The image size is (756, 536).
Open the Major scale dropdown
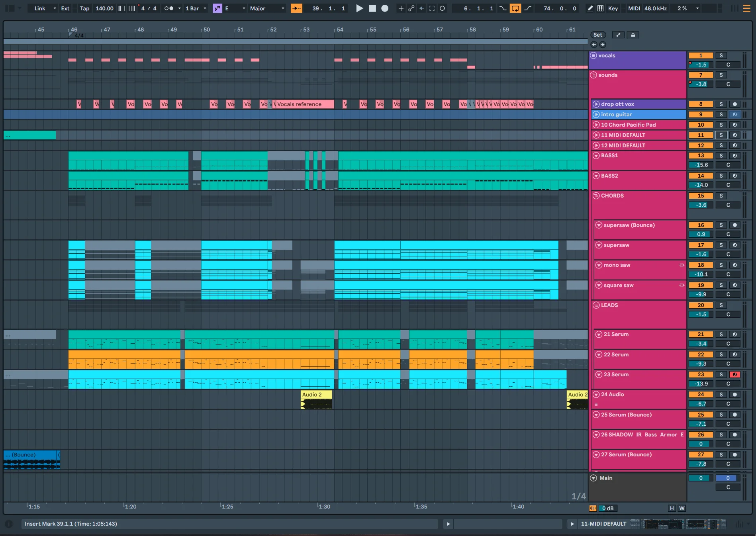(267, 8)
